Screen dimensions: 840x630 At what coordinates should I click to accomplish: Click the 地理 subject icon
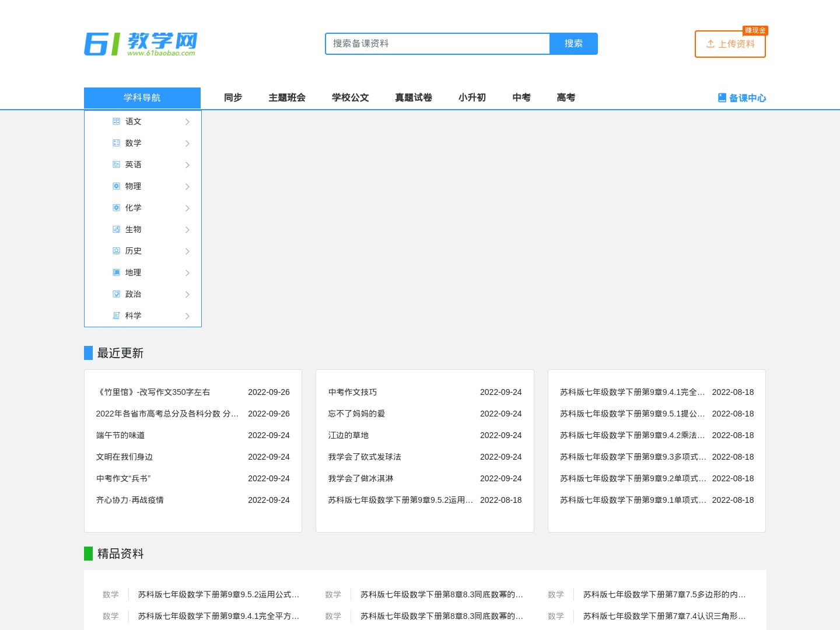click(x=116, y=272)
